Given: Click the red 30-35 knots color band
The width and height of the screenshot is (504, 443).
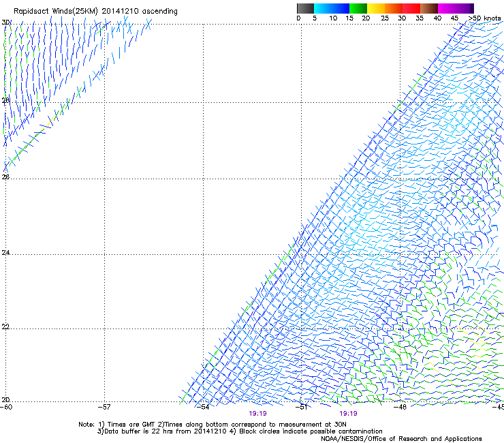Looking at the screenshot, I should (x=411, y=8).
